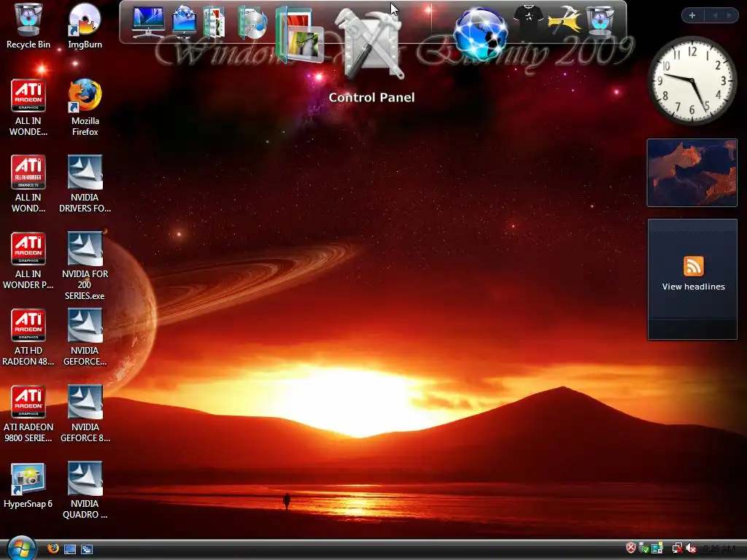Click Switch between windows quick launch icon

87,550
